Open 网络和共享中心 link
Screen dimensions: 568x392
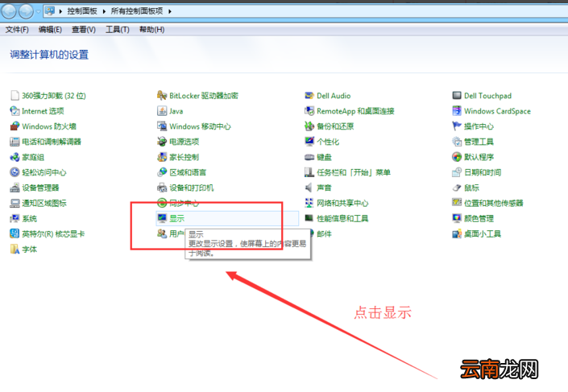pyautogui.click(x=342, y=204)
